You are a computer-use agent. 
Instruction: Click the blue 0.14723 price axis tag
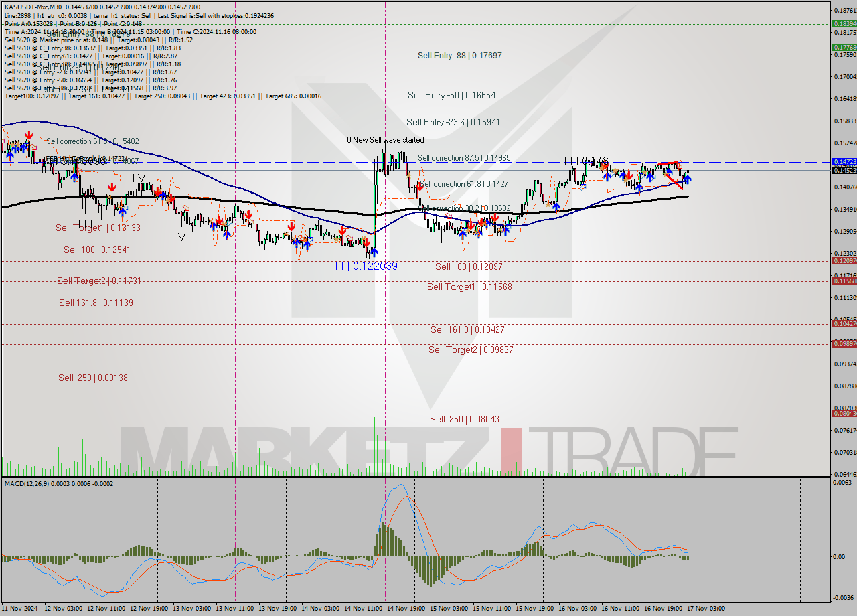click(844, 162)
